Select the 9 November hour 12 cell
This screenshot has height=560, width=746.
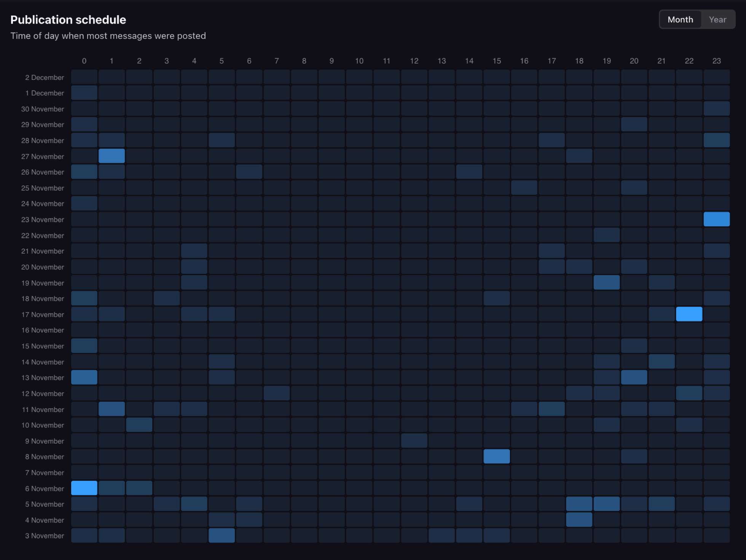pyautogui.click(x=414, y=441)
